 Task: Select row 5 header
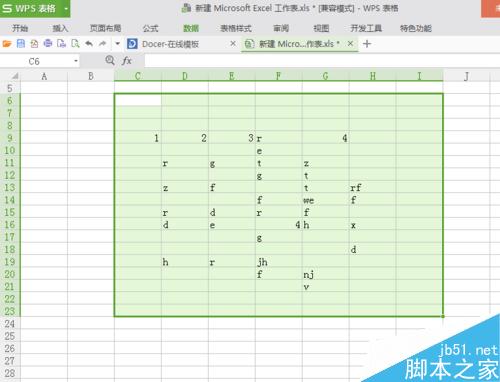[10, 88]
